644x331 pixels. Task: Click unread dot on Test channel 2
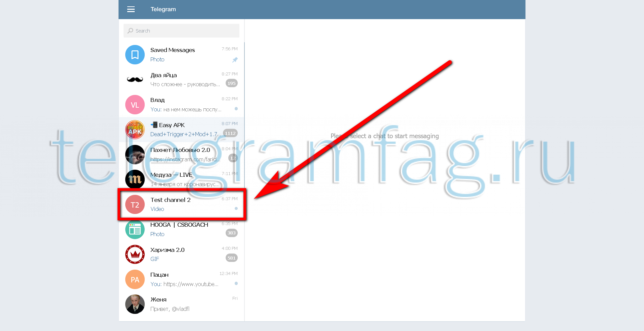point(236,208)
